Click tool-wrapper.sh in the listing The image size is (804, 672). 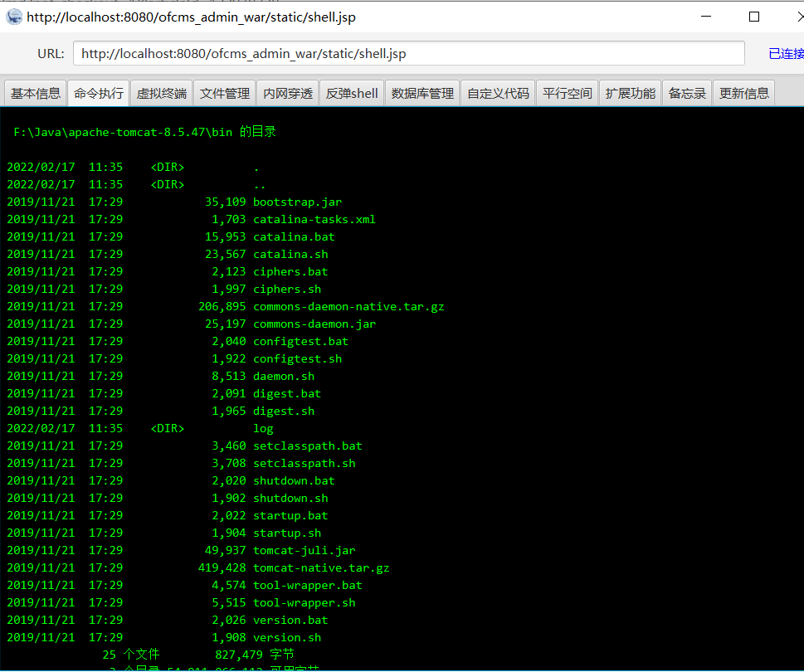(x=304, y=603)
